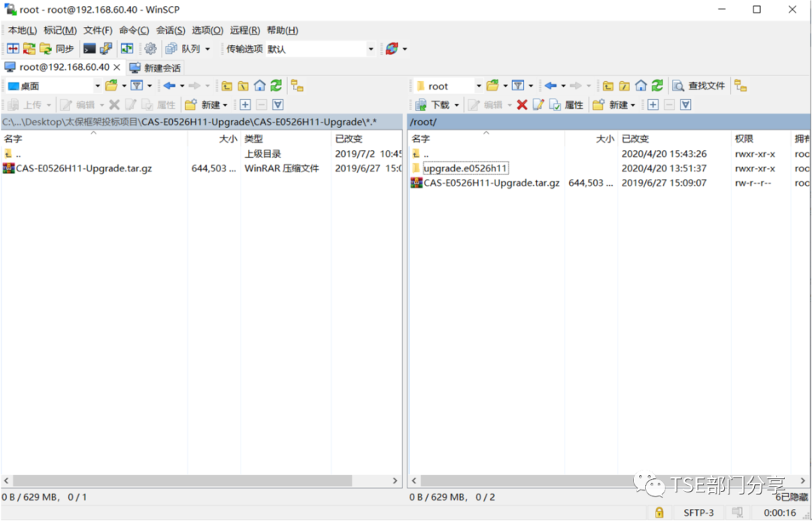Image resolution: width=812 pixels, height=521 pixels.
Task: Click local panel parent directory icon
Action: tap(227, 86)
